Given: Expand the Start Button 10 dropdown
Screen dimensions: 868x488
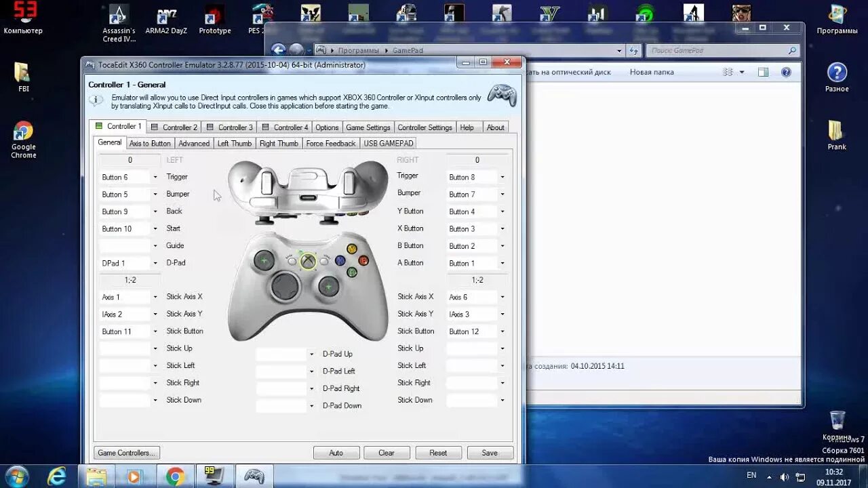Looking at the screenshot, I should click(x=155, y=229).
